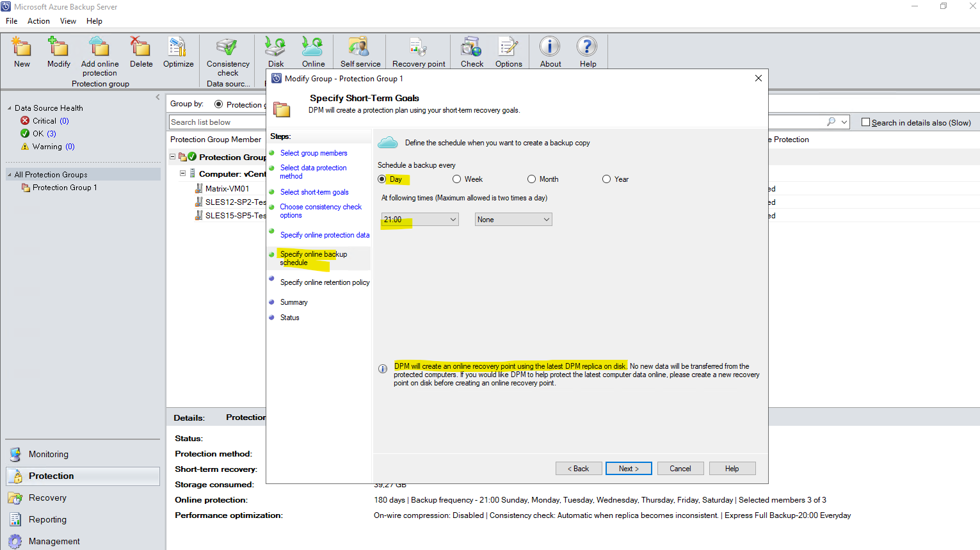Open the View menu

pyautogui.click(x=68, y=21)
